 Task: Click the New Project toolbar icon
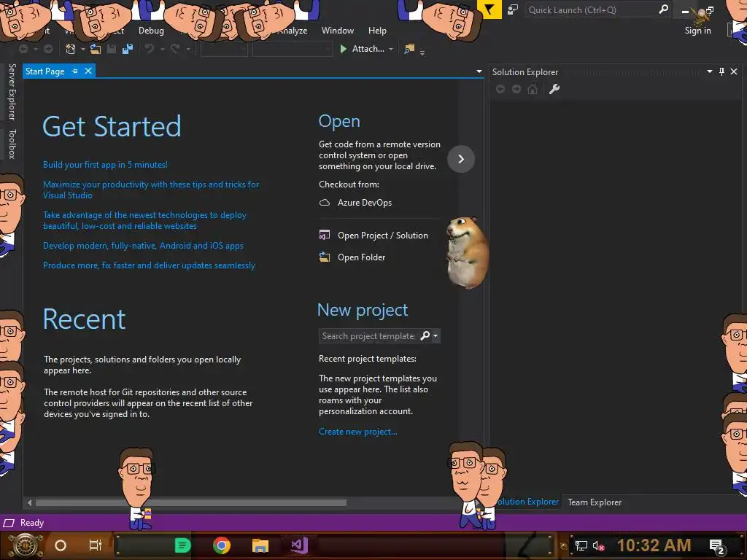[x=71, y=49]
